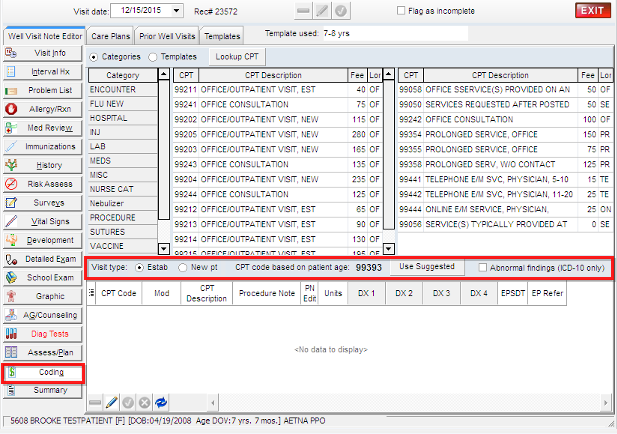617x434 pixels.
Task: Open Interval Hx section icon
Action: click(x=11, y=72)
